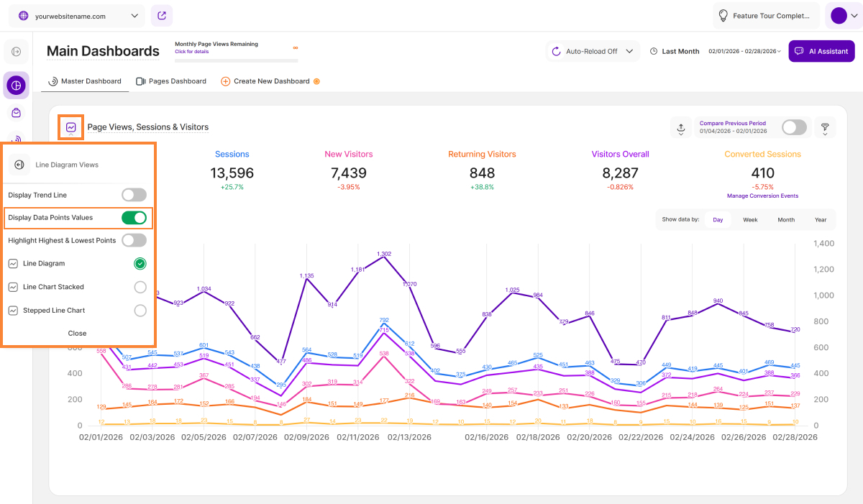
Task: Toggle Compare Previous Period switch
Action: [794, 127]
